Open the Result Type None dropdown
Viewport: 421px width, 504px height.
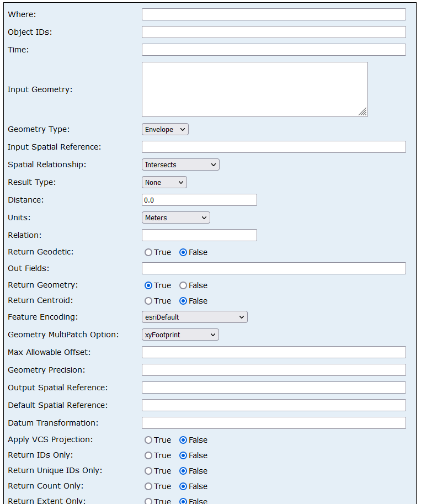164,182
